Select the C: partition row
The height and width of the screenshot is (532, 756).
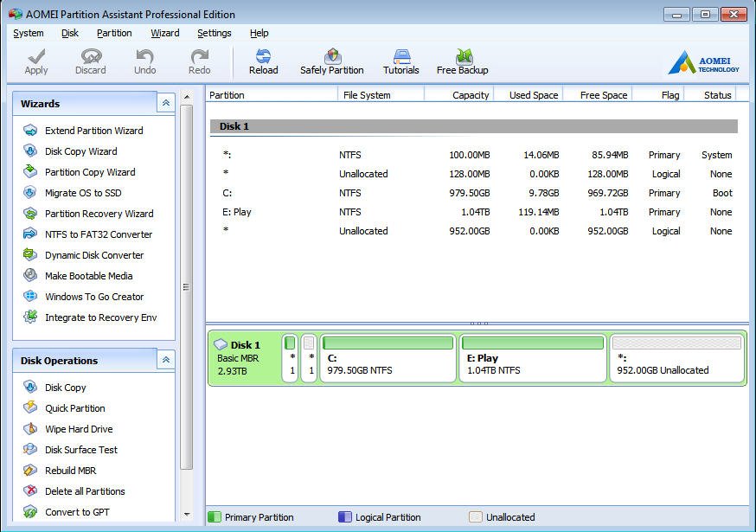[x=473, y=193]
